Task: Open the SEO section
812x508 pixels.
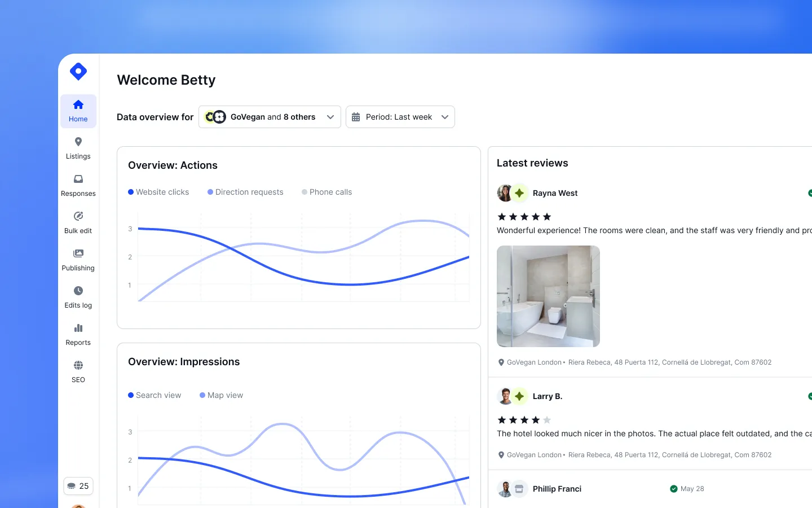Action: pyautogui.click(x=78, y=371)
